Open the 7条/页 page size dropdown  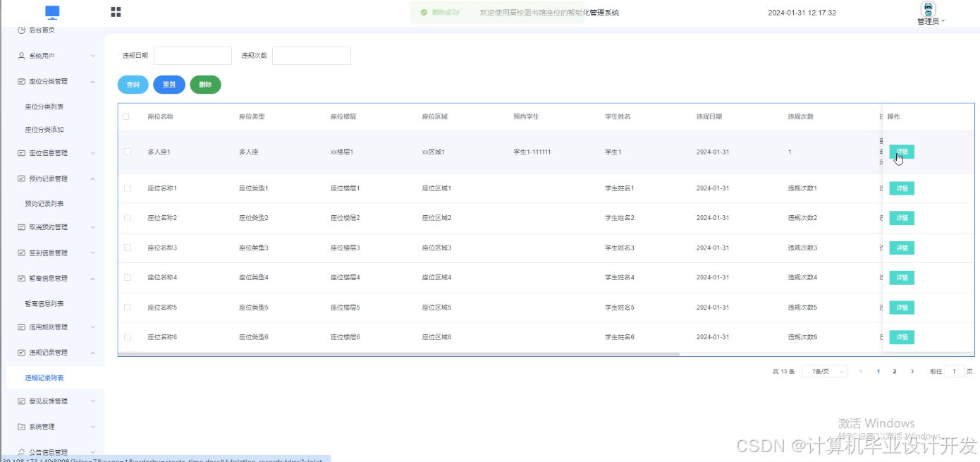tap(824, 371)
